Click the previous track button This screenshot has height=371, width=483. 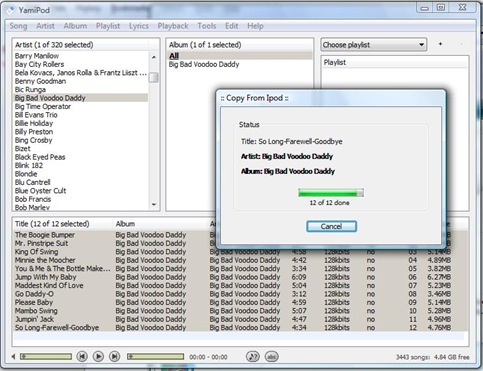point(82,356)
